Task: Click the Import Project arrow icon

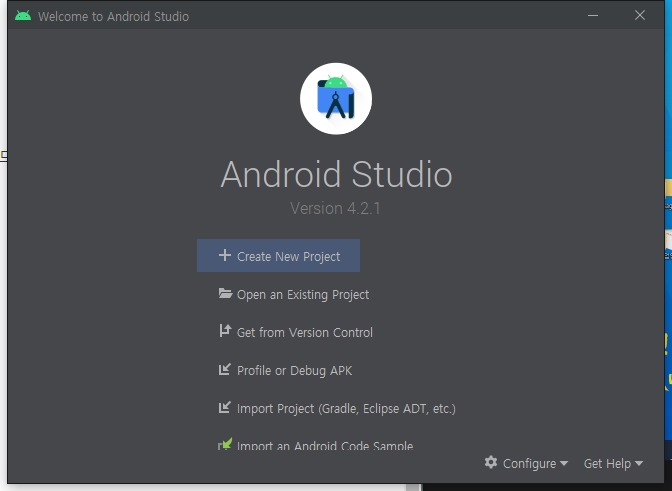Action: [225, 407]
